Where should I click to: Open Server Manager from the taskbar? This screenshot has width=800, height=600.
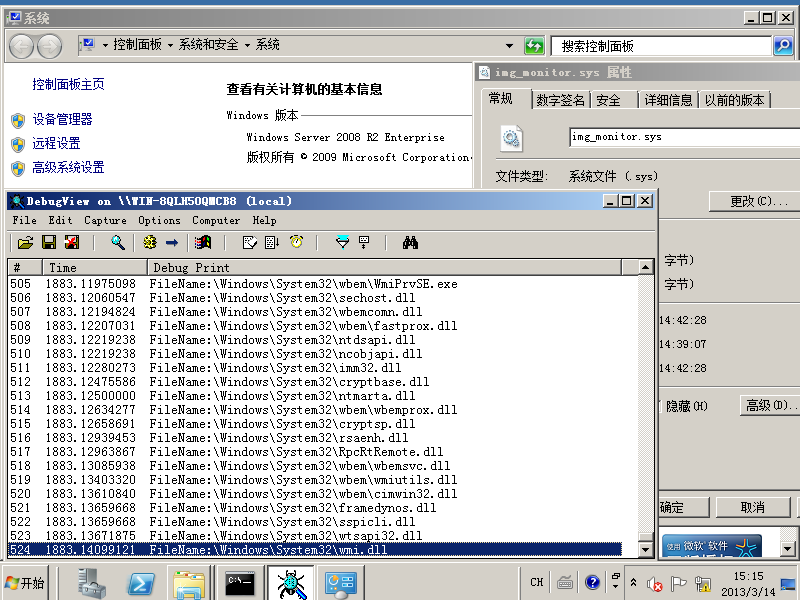(x=91, y=583)
